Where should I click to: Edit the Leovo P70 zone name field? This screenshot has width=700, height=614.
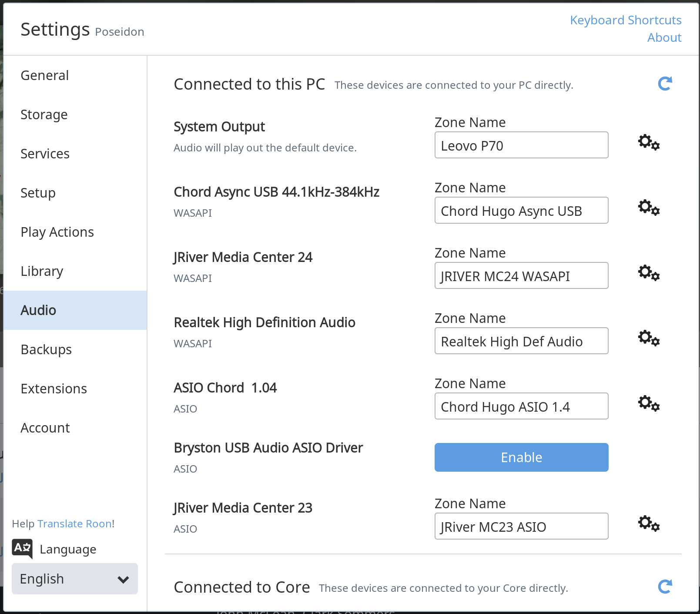point(521,145)
